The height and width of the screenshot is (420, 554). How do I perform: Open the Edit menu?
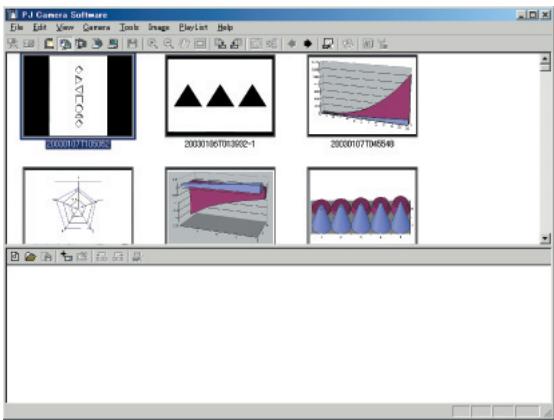[40, 27]
